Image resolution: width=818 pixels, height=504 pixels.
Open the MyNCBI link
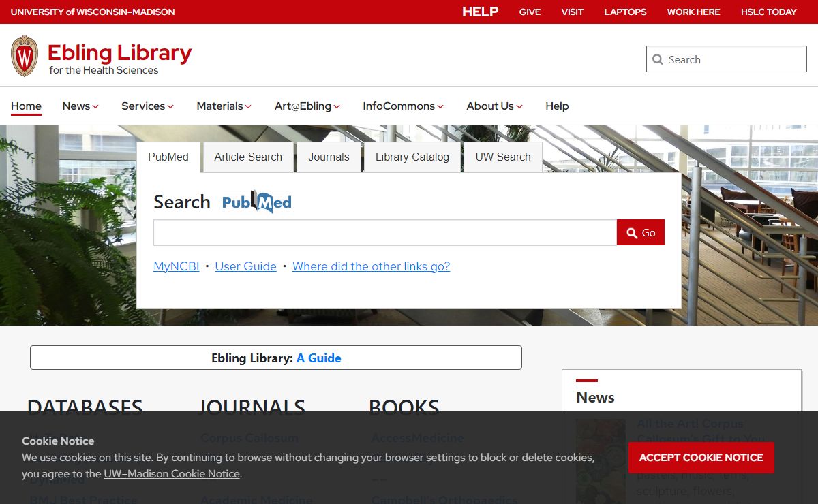[177, 266]
